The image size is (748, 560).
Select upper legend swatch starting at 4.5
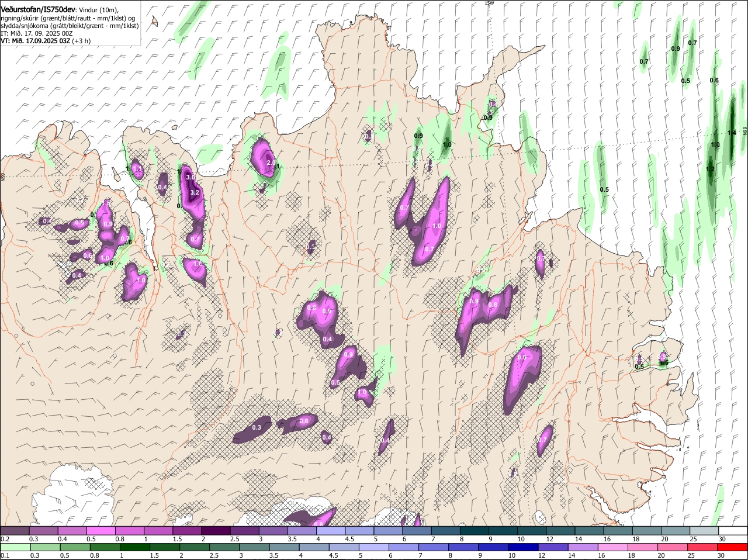click(359, 531)
